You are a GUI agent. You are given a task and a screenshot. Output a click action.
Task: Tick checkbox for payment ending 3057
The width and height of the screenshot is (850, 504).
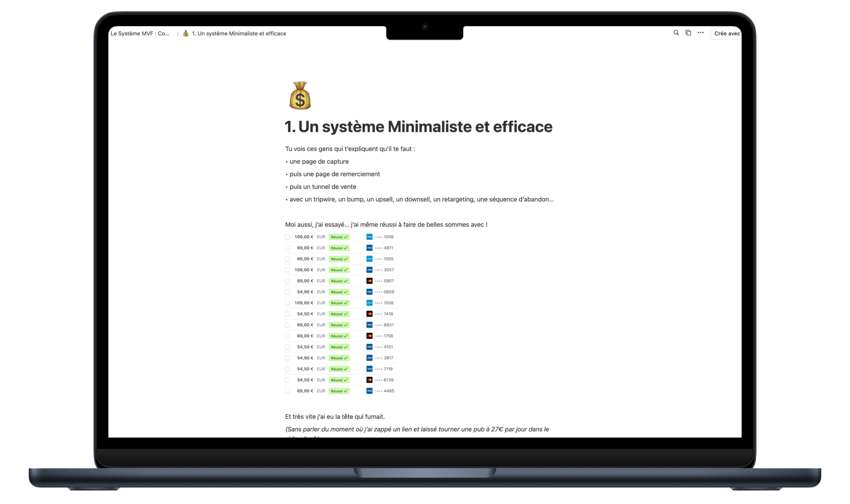[287, 270]
